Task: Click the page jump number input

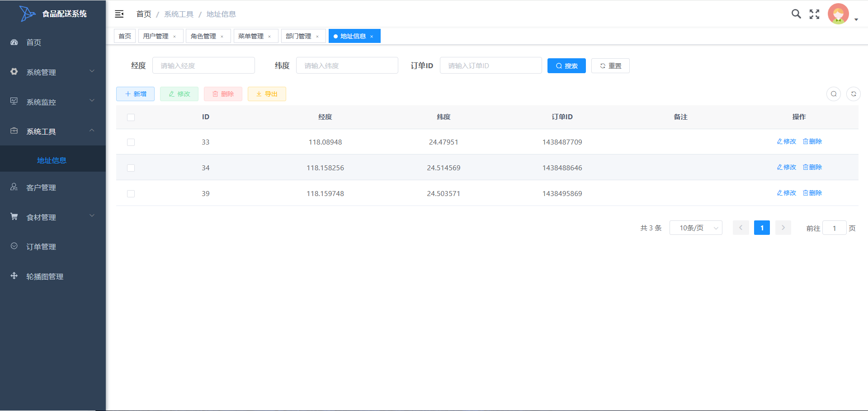Action: point(835,228)
